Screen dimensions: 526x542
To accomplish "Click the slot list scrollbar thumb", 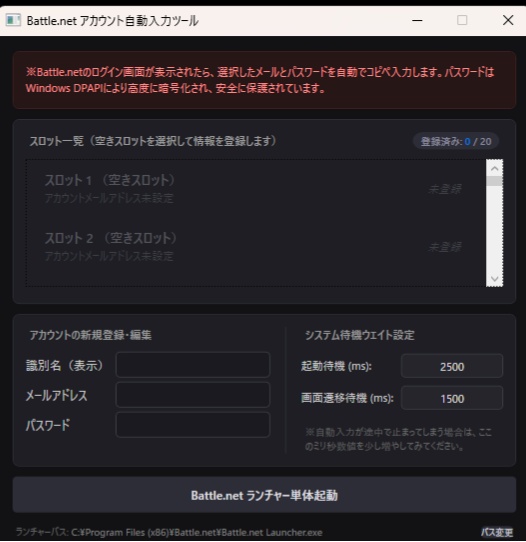I will click(x=495, y=181).
